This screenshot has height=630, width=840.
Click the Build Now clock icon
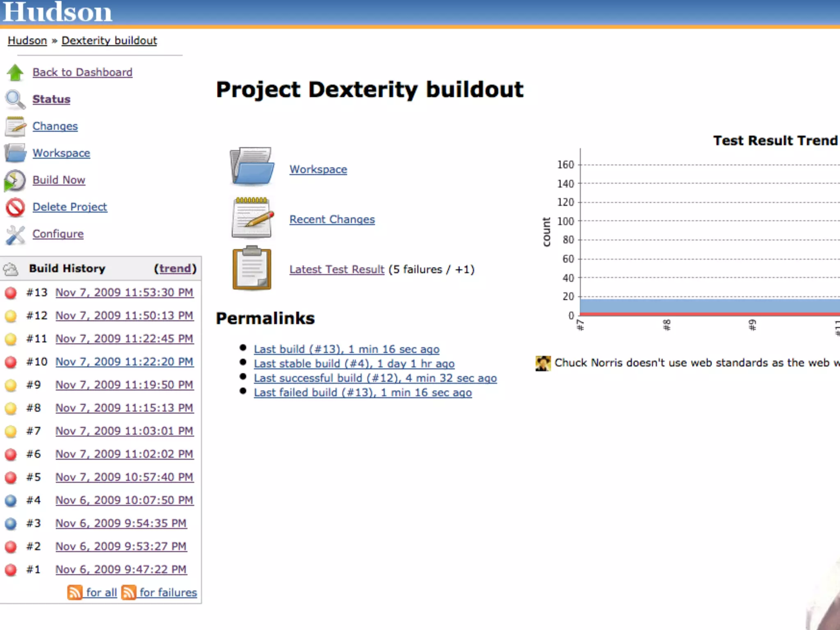pos(15,180)
